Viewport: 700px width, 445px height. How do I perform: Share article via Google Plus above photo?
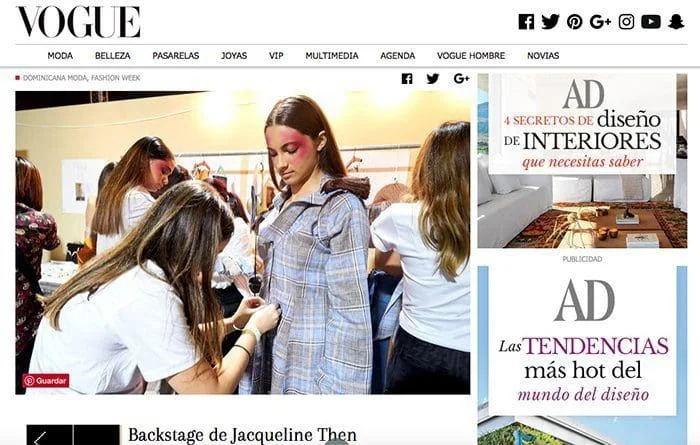point(461,79)
